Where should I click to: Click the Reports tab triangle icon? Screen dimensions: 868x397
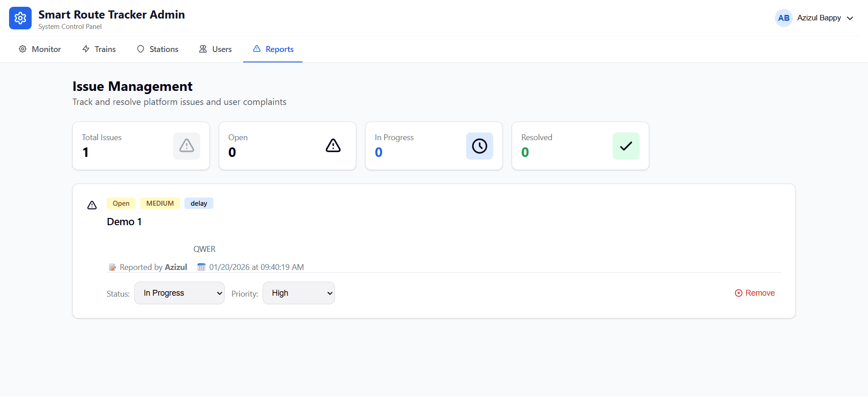pos(257,48)
